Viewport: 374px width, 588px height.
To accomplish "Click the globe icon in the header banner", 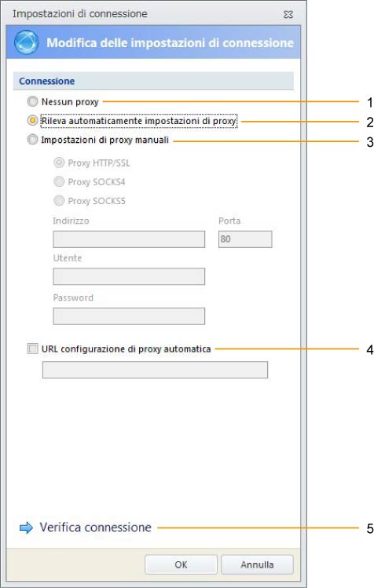I will tap(26, 42).
